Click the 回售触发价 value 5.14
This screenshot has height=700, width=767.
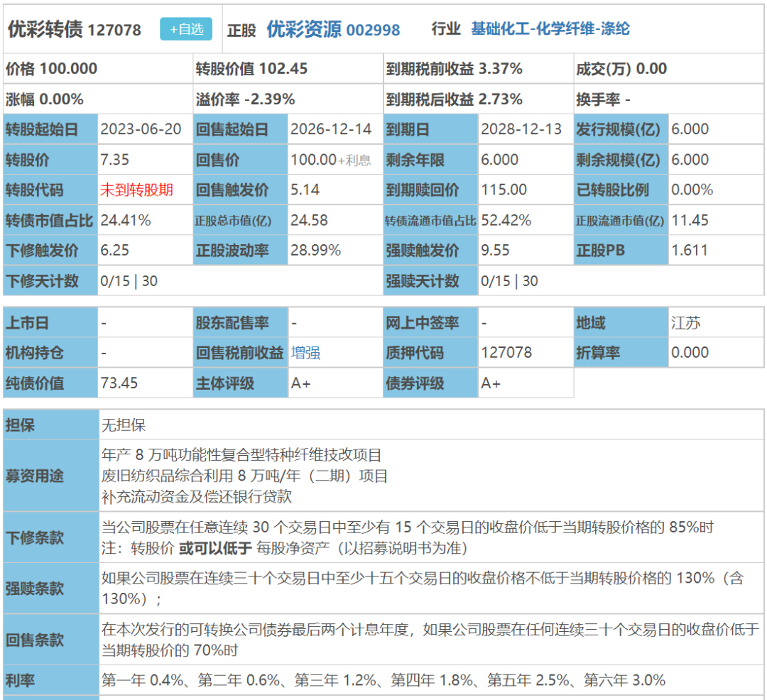[x=305, y=190]
